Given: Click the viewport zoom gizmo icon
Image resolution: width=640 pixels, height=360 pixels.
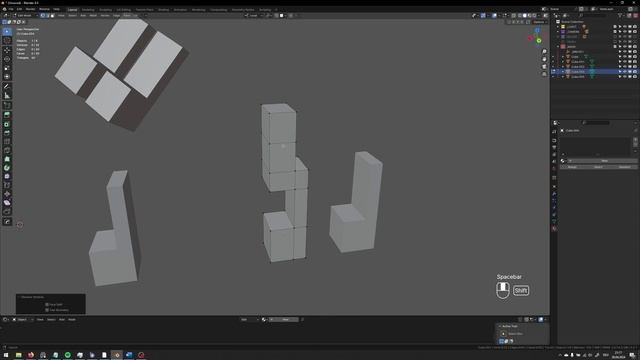Looking at the screenshot, I should pyautogui.click(x=544, y=52).
